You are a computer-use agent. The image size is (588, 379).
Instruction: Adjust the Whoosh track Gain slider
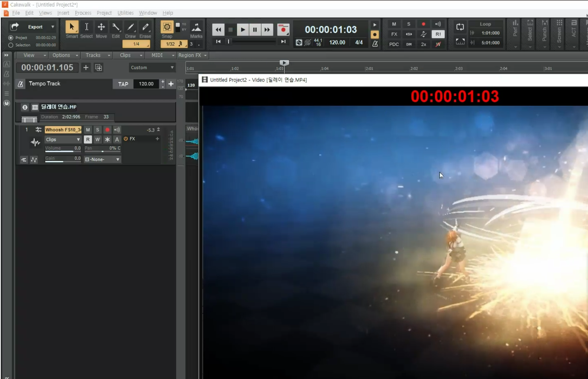(x=63, y=159)
